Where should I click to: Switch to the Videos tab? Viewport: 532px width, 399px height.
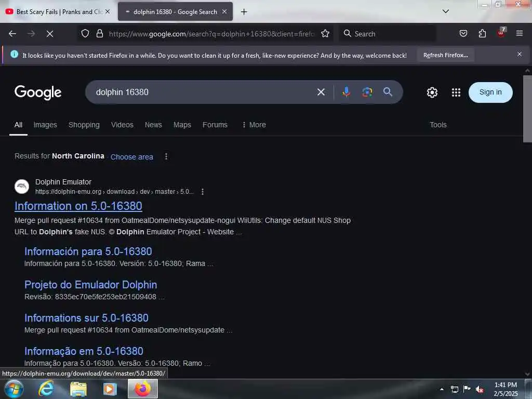122,125
